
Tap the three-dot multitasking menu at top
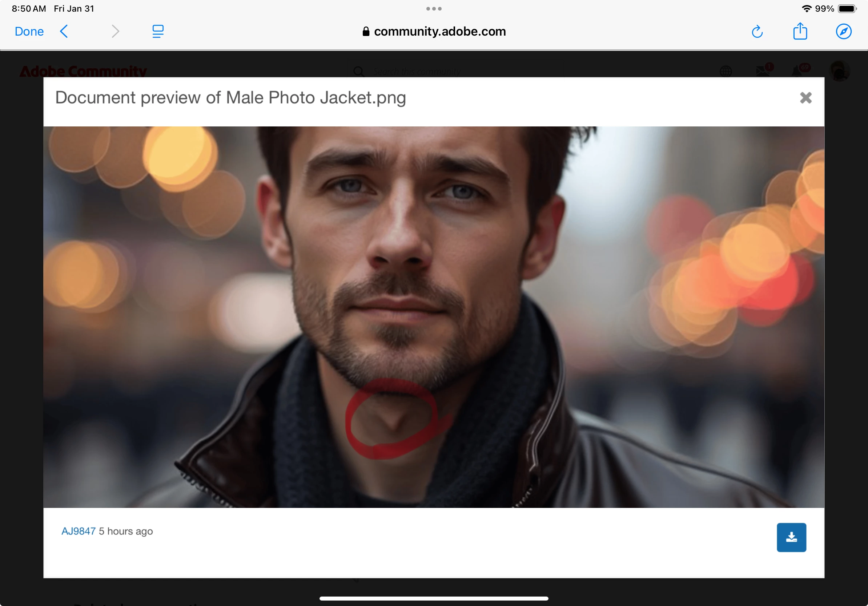[434, 9]
